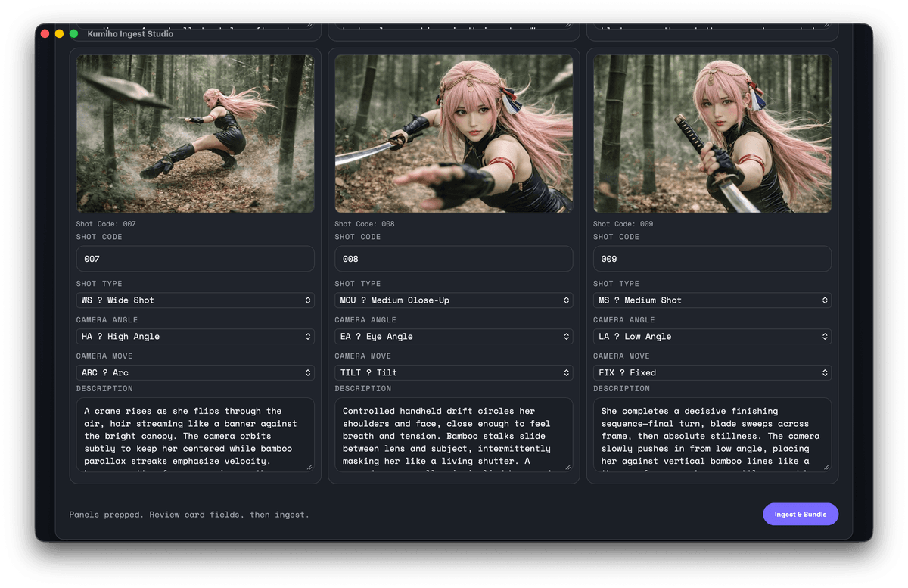This screenshot has height=588, width=908.
Task: Open Shot Type dropdown showing Medium Shot
Action: [712, 300]
